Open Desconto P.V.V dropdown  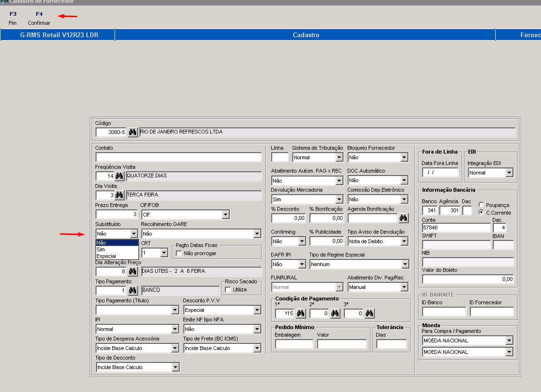257,310
